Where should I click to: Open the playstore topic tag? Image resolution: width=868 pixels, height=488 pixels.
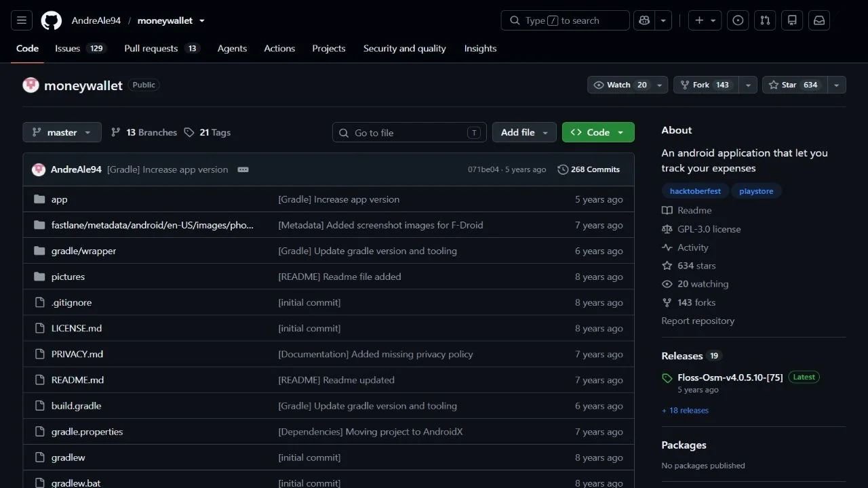coord(756,191)
